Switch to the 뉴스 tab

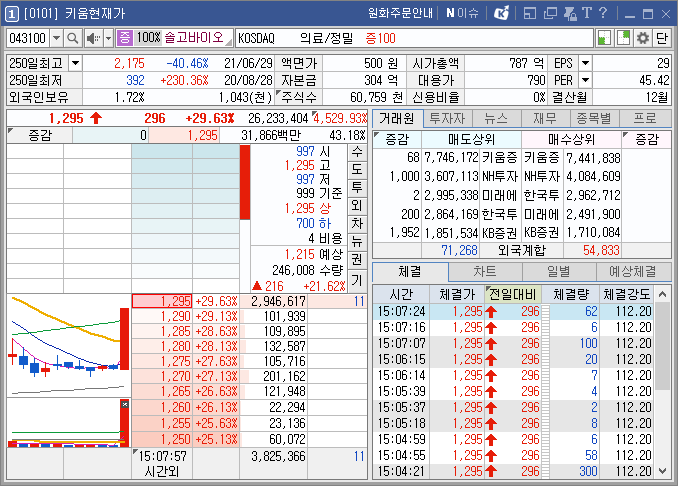(496, 118)
